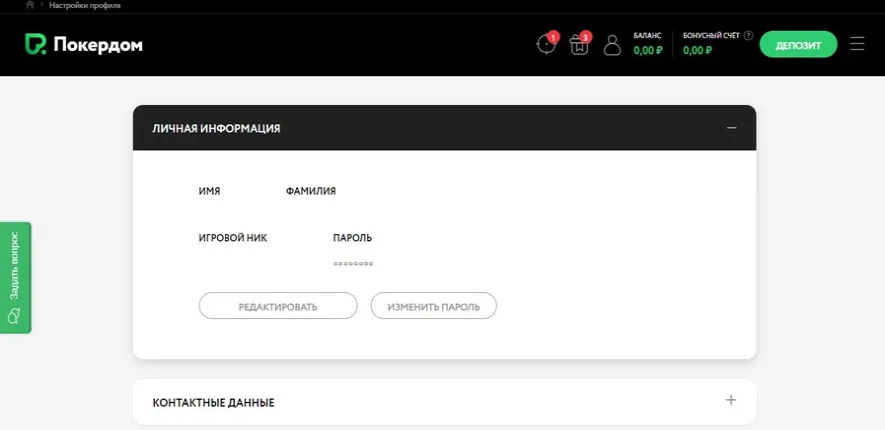Click the masked password under Пароль
Image resolution: width=885 pixels, height=430 pixels.
(353, 264)
